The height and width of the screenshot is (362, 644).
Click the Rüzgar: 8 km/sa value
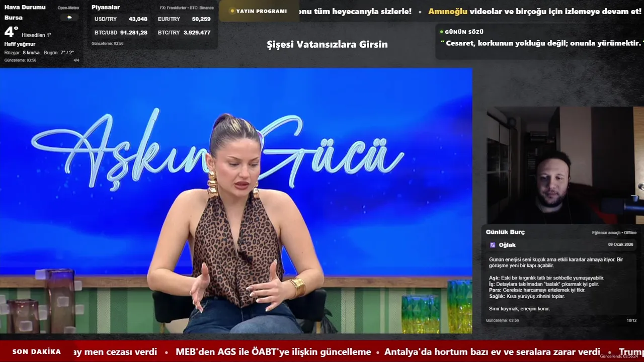22,52
